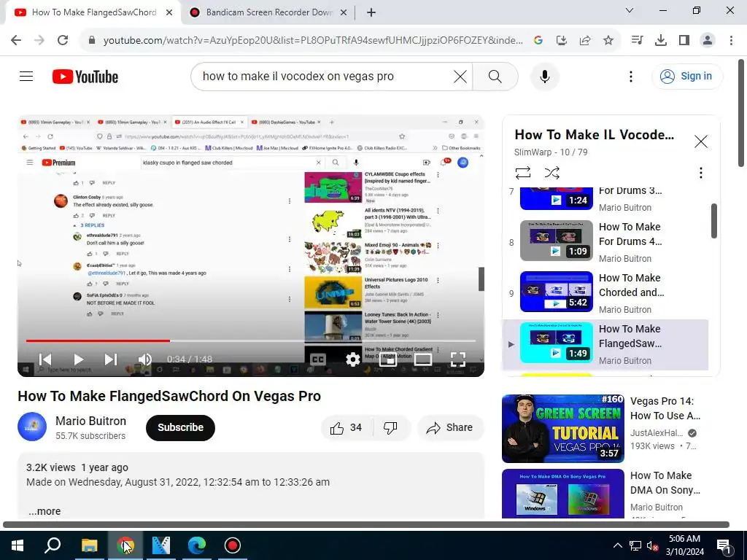Close the Bandicam Screen Recorder tab

[x=344, y=13]
